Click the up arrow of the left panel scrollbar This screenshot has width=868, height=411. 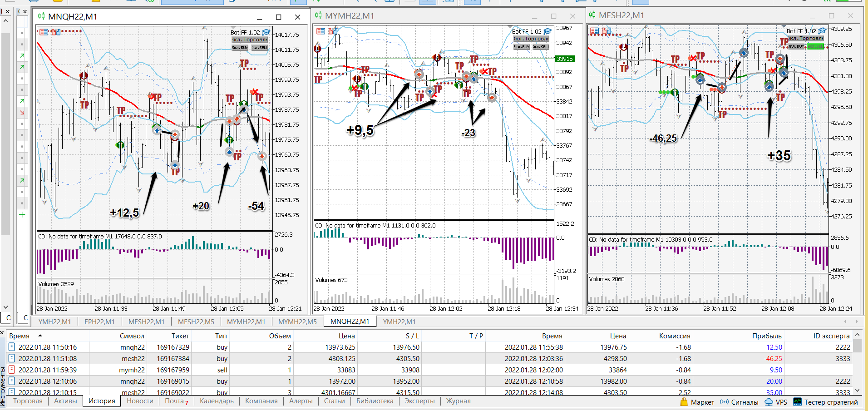tap(5, 21)
